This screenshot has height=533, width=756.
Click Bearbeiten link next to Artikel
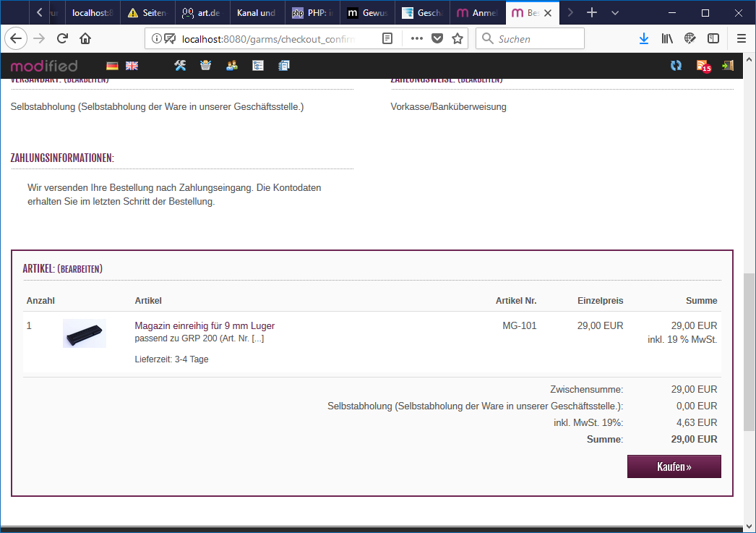[80, 269]
